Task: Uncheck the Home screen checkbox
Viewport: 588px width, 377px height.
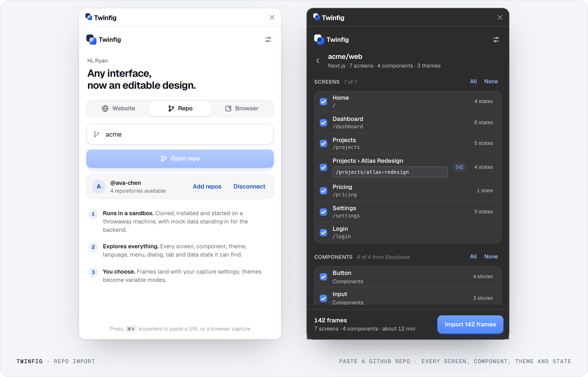Action: pos(323,102)
